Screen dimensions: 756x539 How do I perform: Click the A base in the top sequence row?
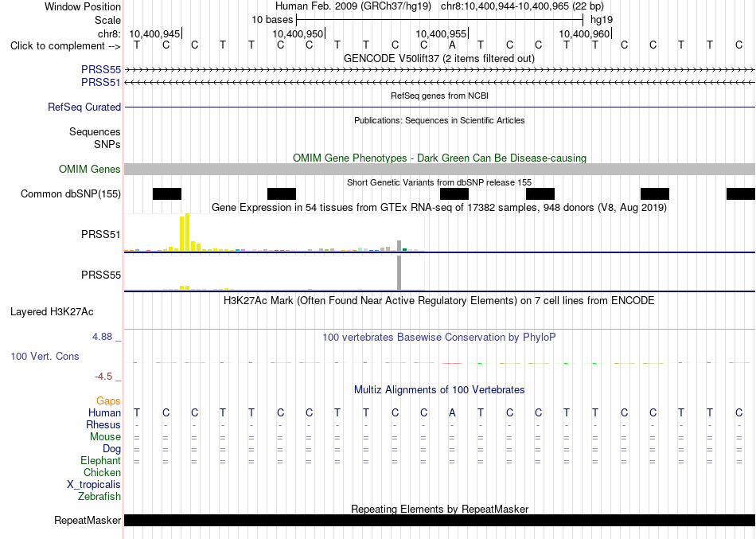point(452,45)
